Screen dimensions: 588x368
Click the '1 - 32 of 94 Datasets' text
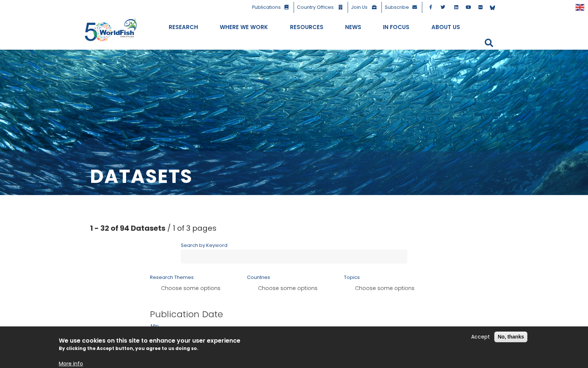[x=128, y=228]
